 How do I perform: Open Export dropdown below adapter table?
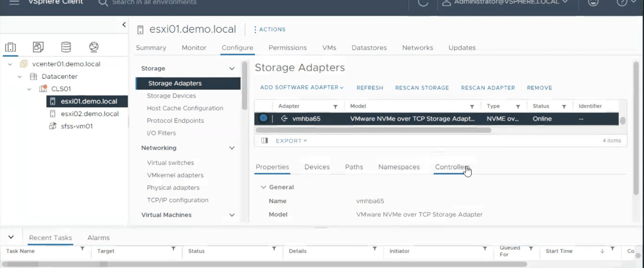(291, 141)
